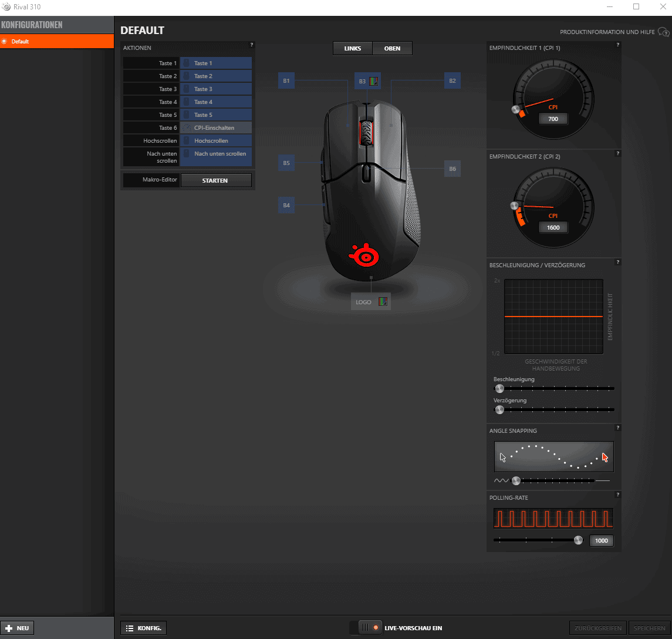The width and height of the screenshot is (672, 639).
Task: Switch to OBEN mouse view
Action: point(392,49)
